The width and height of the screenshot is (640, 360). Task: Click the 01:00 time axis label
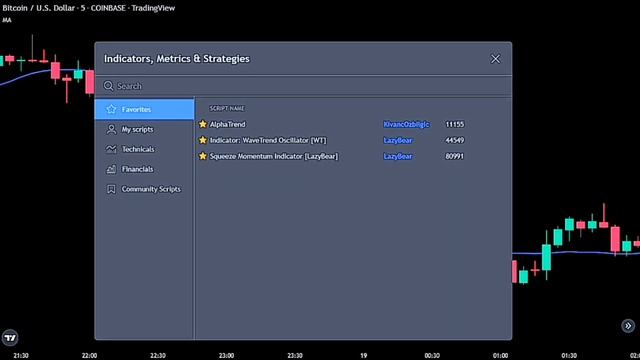tap(500, 356)
